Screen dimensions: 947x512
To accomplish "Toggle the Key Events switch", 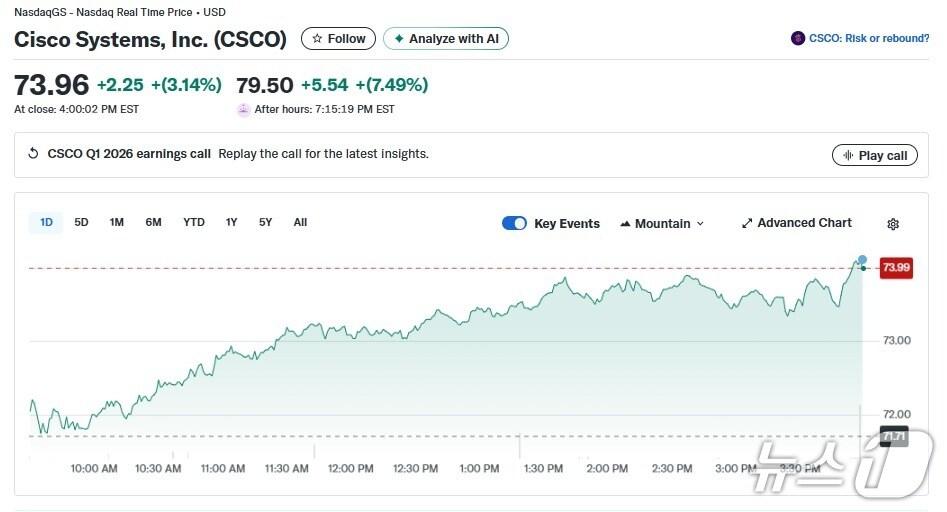I will [514, 224].
